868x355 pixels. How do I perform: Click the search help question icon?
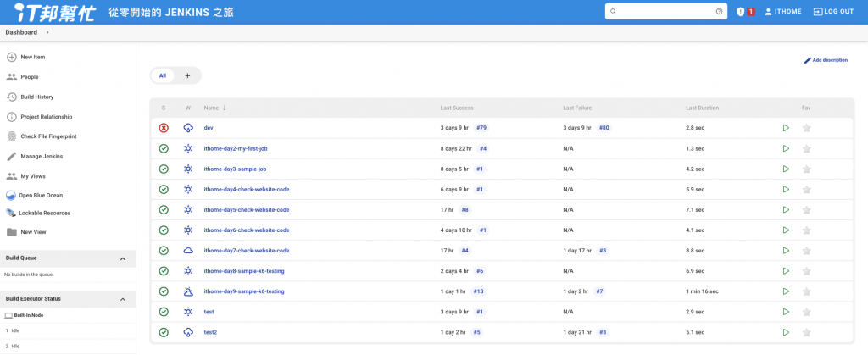pyautogui.click(x=719, y=12)
